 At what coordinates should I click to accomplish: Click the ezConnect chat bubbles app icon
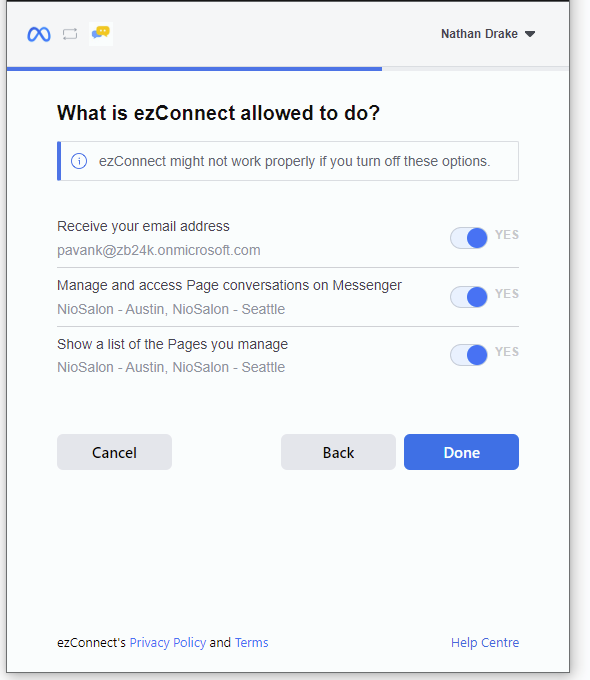point(101,33)
